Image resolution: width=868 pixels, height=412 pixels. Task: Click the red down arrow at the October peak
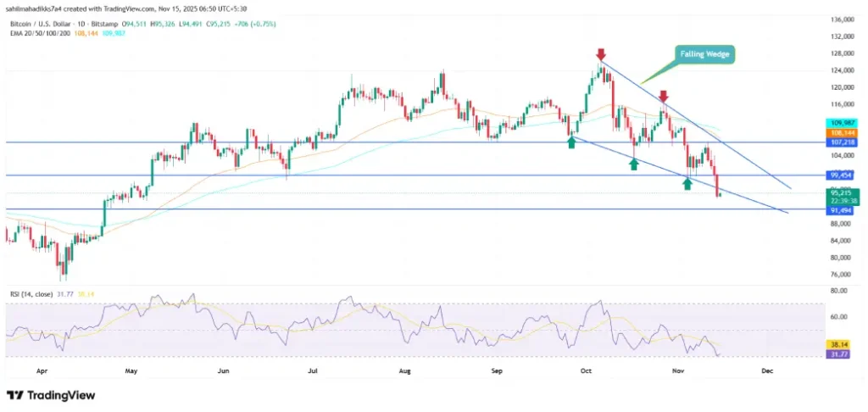pos(601,55)
